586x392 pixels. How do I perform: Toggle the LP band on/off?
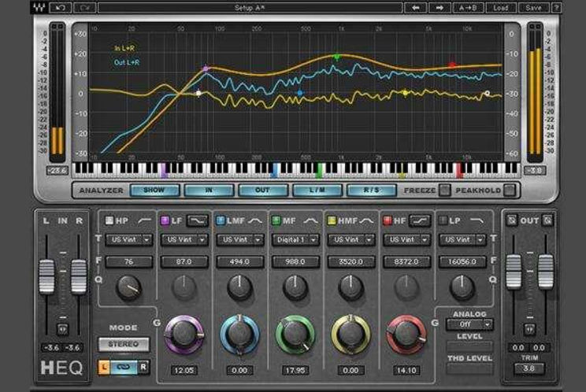click(x=443, y=220)
